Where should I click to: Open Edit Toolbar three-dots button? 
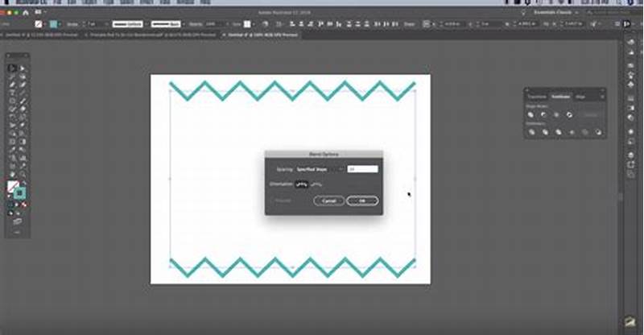[x=17, y=233]
